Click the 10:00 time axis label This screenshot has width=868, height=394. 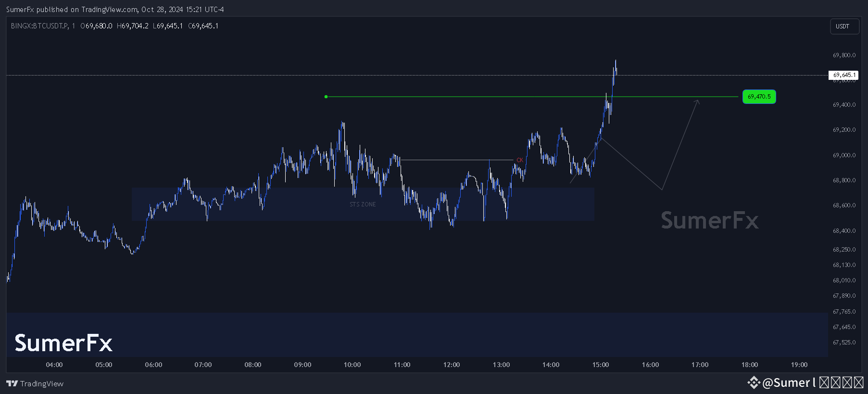pyautogui.click(x=352, y=365)
